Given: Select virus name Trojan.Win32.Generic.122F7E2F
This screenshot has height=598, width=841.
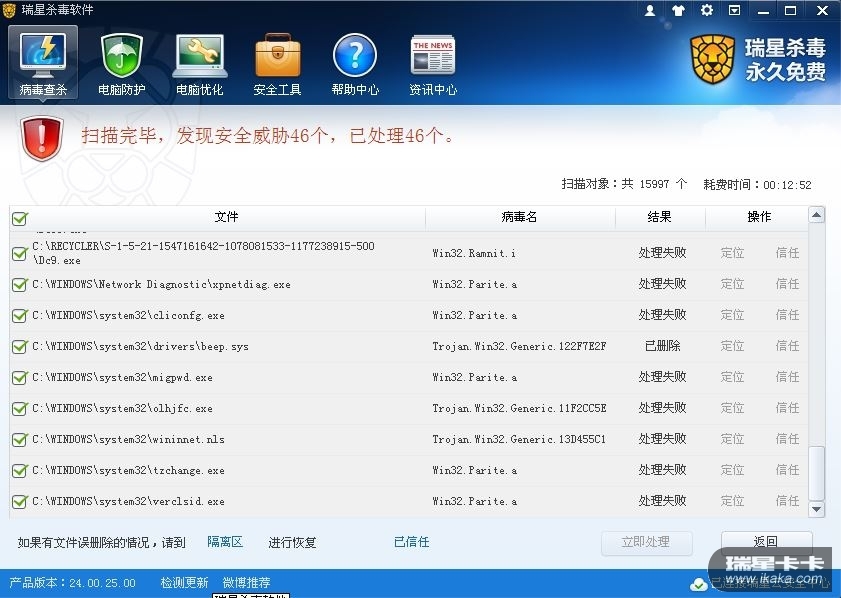Looking at the screenshot, I should point(519,346).
